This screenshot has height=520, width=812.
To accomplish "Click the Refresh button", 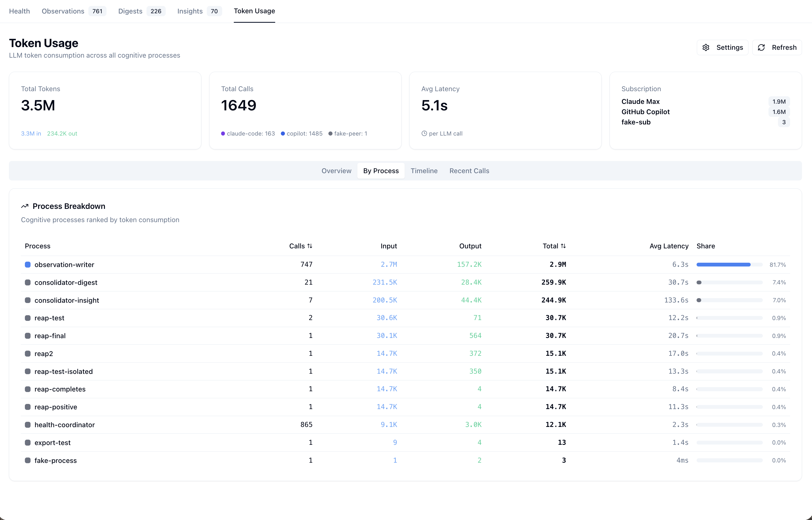I will click(x=777, y=48).
